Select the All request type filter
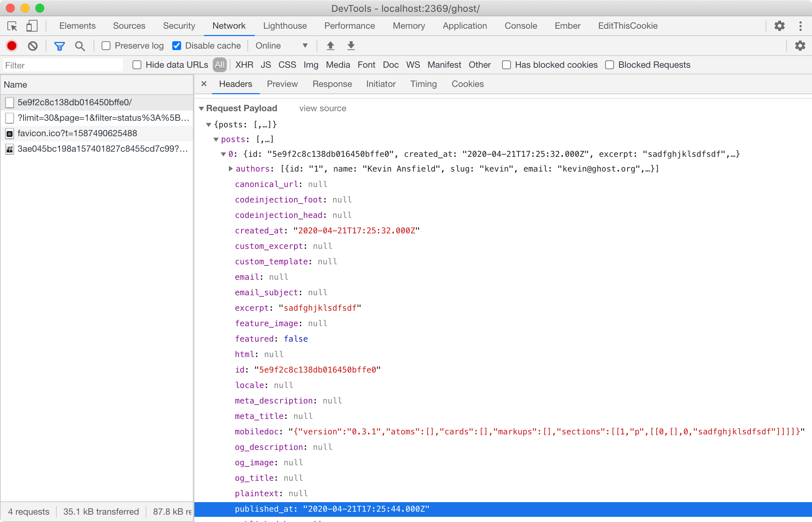812x522 pixels. point(220,65)
